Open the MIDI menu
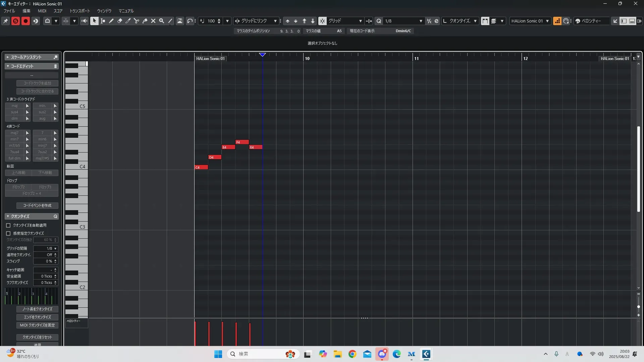Image resolution: width=644 pixels, height=362 pixels. [42, 11]
